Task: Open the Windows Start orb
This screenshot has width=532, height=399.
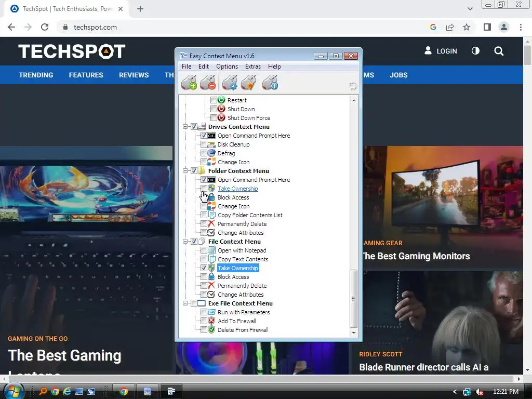Action: 12,391
